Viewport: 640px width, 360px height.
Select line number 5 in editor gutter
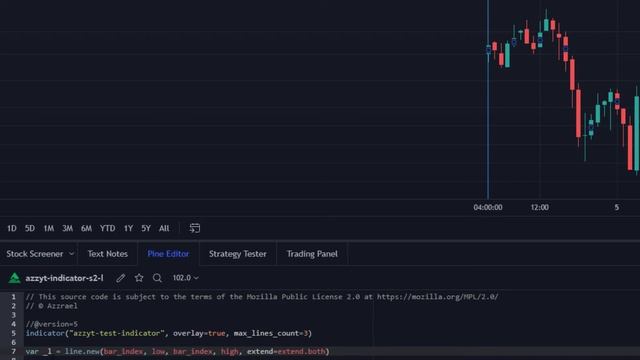click(x=13, y=333)
